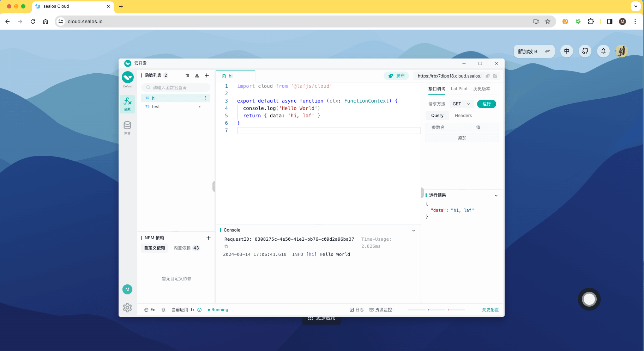Select the Headers tab
The height and width of the screenshot is (351, 644).
tap(463, 116)
